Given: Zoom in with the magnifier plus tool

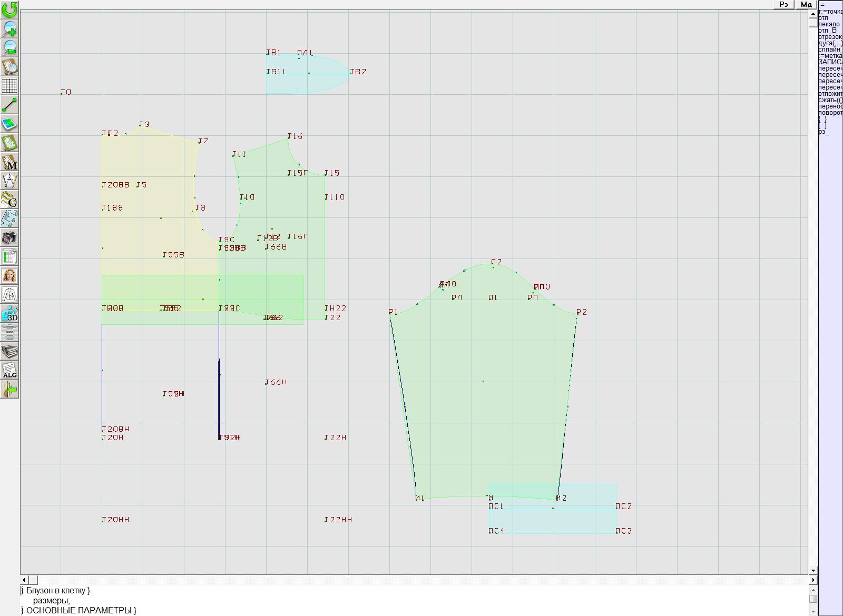Looking at the screenshot, I should pos(9,28).
